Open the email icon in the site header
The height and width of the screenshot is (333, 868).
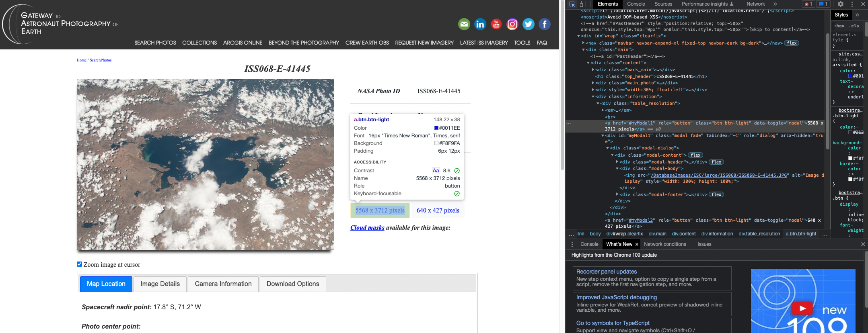point(464,24)
